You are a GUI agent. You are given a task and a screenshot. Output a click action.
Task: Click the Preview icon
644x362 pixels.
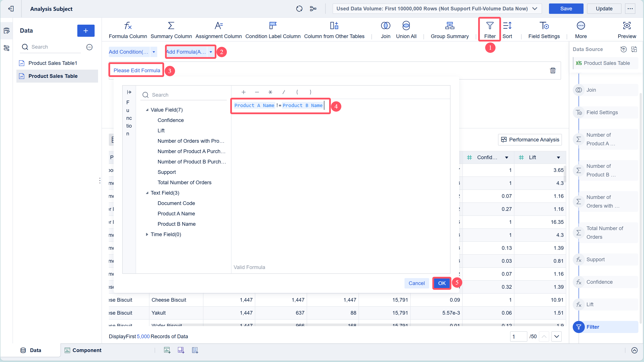coord(627,26)
